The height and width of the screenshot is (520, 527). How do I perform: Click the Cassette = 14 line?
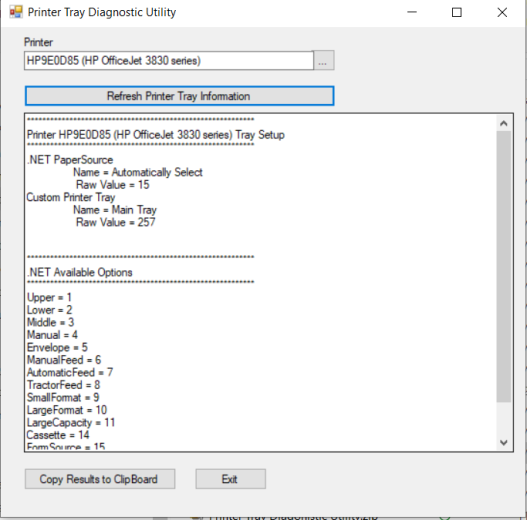click(x=58, y=435)
